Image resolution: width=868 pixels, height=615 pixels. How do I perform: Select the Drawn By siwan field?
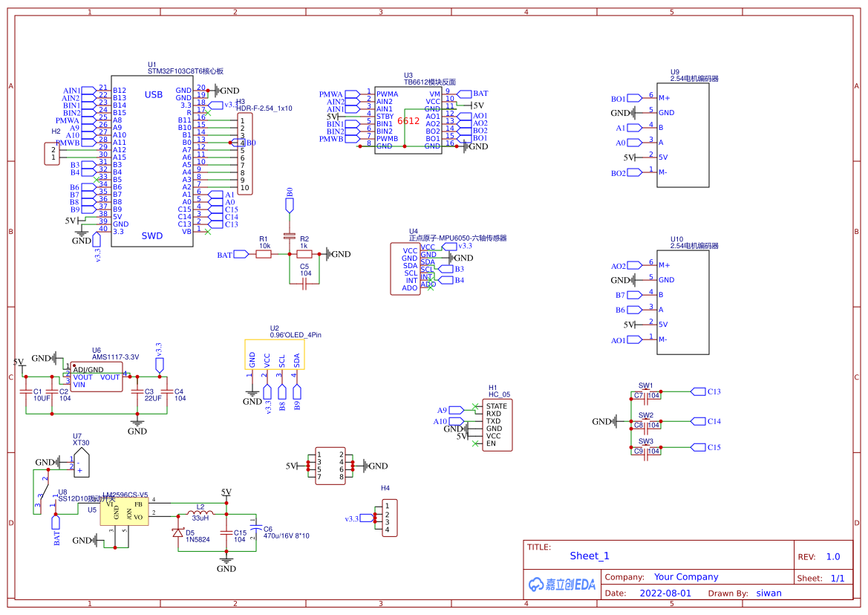point(769,593)
